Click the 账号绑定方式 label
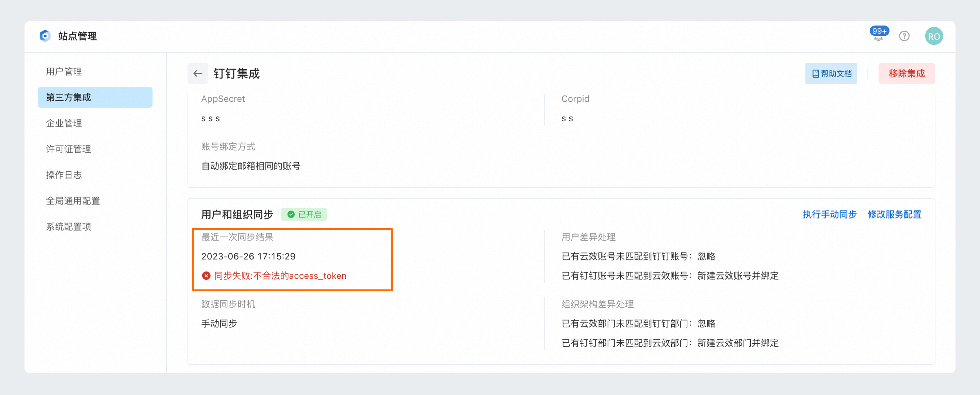Image resolution: width=980 pixels, height=395 pixels. (228, 147)
